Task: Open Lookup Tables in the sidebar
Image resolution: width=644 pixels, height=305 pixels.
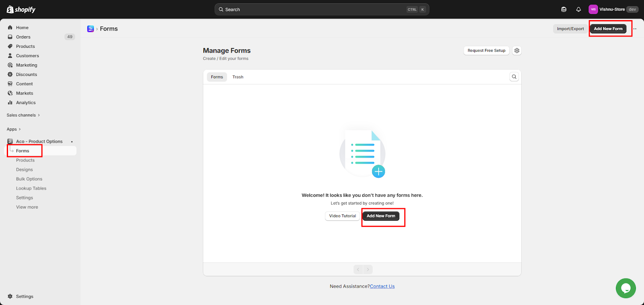Action: pyautogui.click(x=31, y=188)
